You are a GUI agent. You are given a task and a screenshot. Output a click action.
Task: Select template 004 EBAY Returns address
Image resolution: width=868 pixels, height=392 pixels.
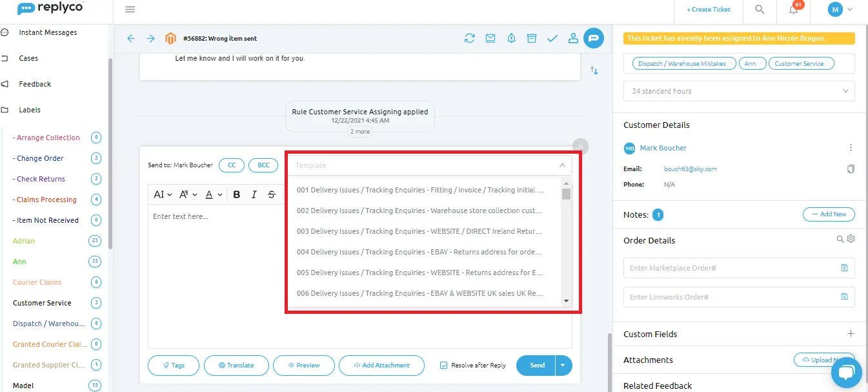click(x=421, y=252)
